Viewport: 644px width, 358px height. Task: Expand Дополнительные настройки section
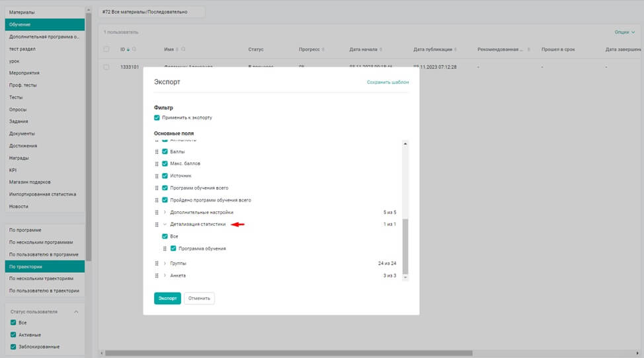pos(165,212)
